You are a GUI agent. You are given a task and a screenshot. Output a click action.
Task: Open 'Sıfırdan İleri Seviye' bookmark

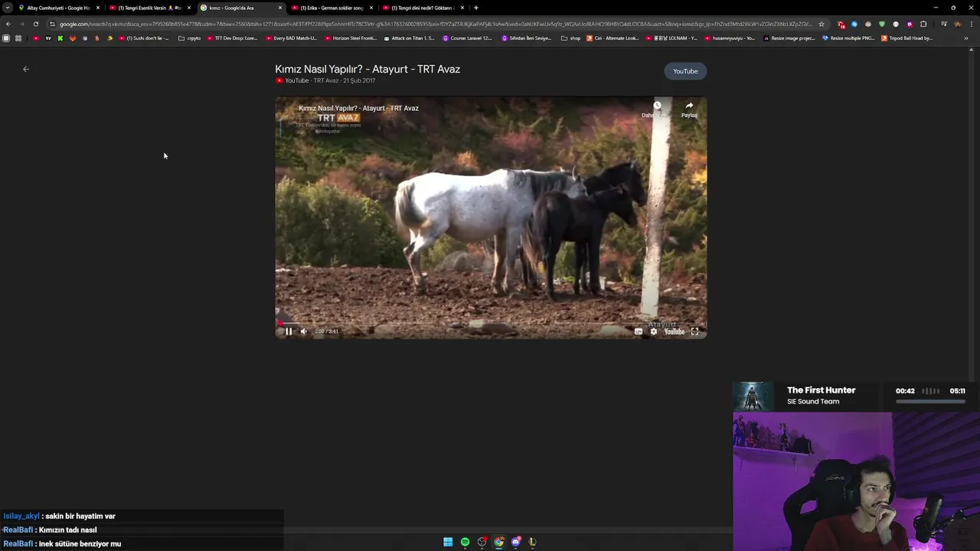click(x=527, y=37)
